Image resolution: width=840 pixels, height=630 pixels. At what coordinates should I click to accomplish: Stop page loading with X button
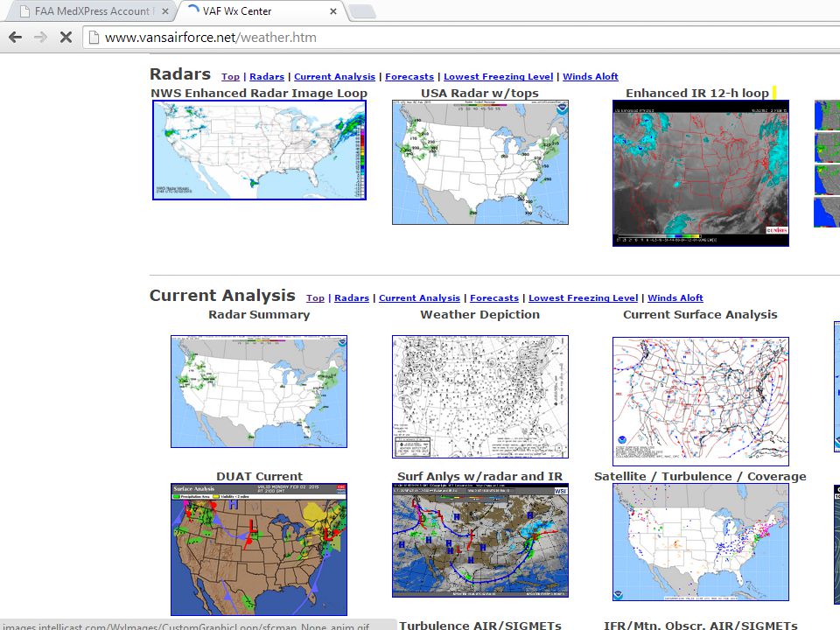[x=66, y=37]
